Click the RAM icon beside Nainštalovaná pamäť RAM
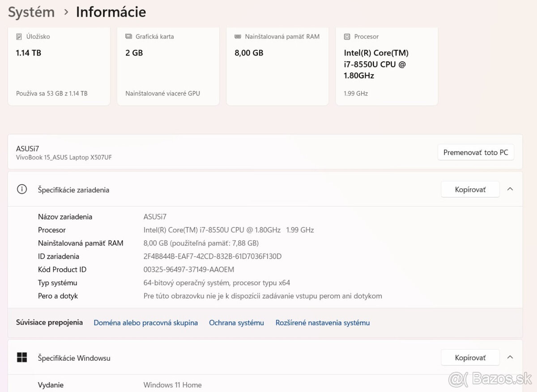This screenshot has width=537, height=392. [238, 37]
